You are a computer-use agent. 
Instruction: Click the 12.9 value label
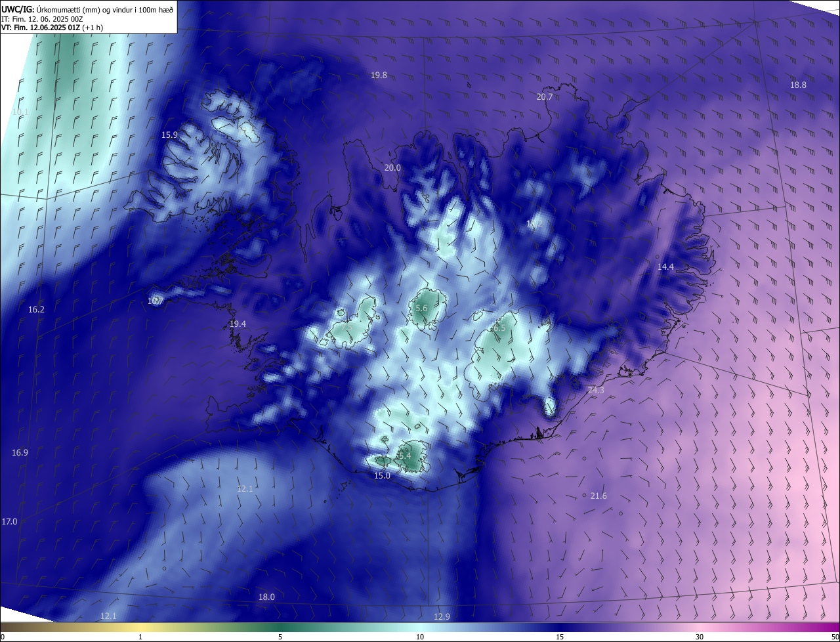442,617
